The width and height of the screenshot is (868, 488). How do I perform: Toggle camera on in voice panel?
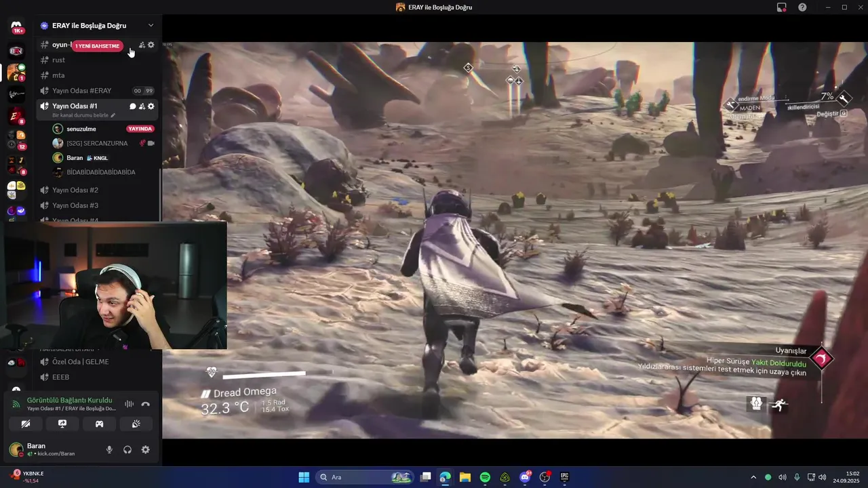coord(26,424)
